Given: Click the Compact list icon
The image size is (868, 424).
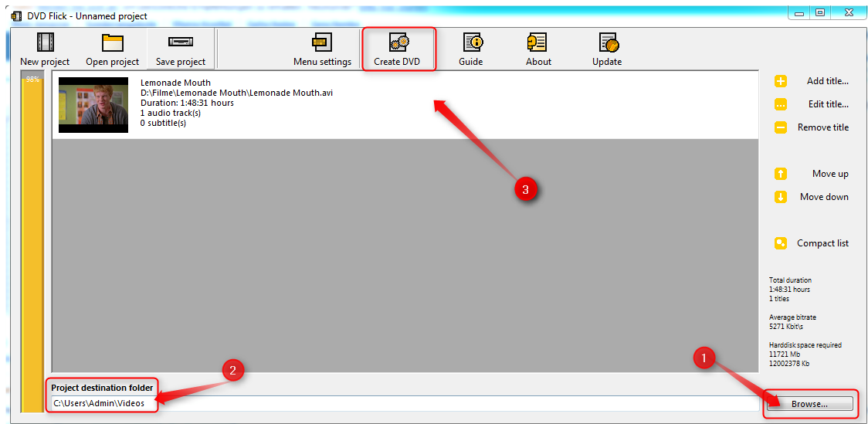Looking at the screenshot, I should coord(781,243).
